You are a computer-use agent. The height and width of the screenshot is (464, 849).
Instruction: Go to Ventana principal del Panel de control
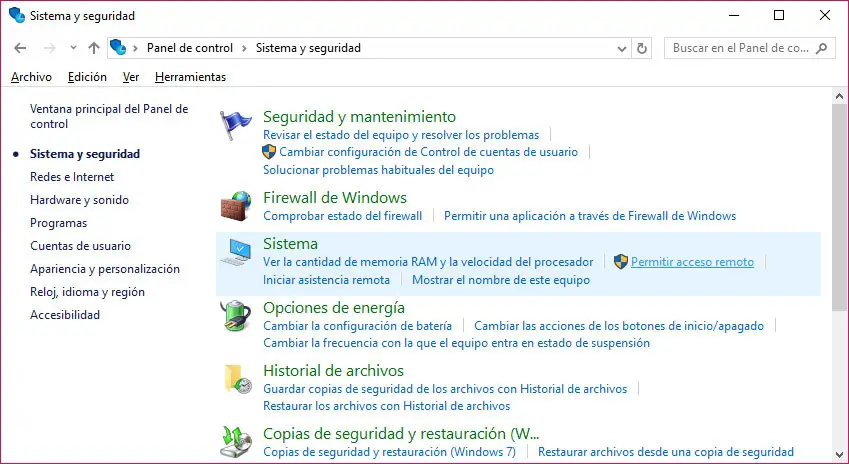coord(109,116)
